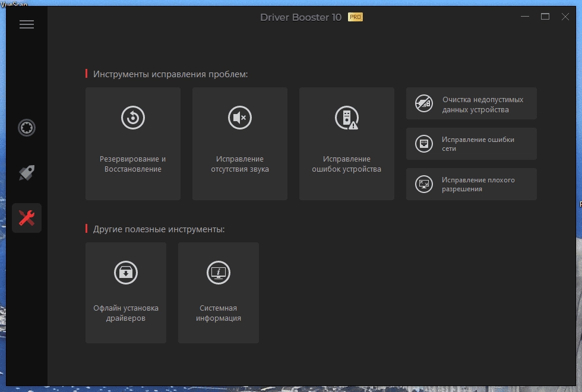Image resolution: width=582 pixels, height=392 pixels.
Task: Open the Boost rocket sidebar icon
Action: 27,173
